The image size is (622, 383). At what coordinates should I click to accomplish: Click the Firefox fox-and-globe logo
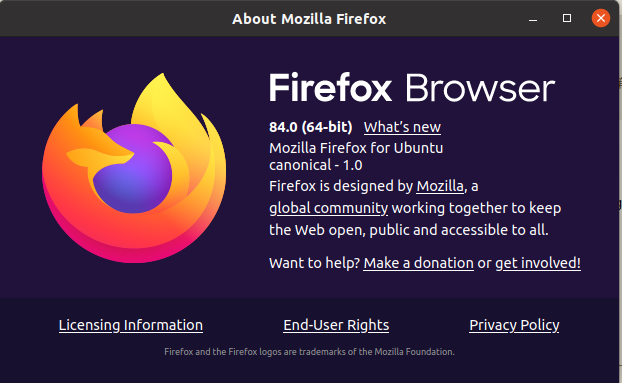(134, 168)
